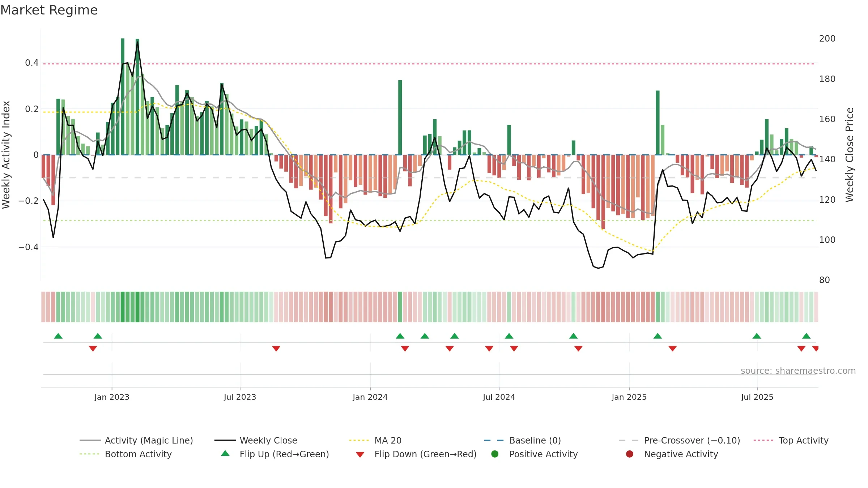Click the source: sharemaestro.com text
868x488 pixels.
798,371
